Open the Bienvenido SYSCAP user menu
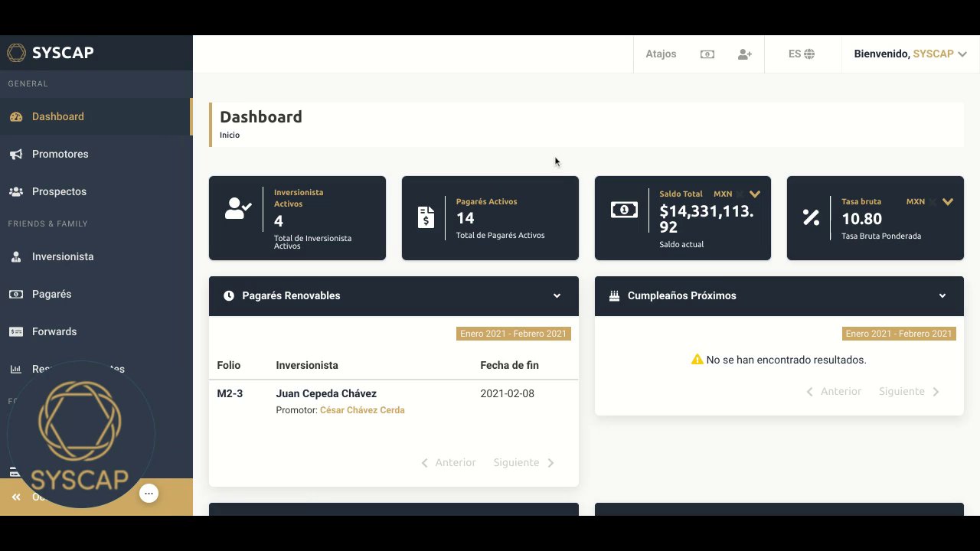This screenshot has height=551, width=980. [x=910, y=54]
